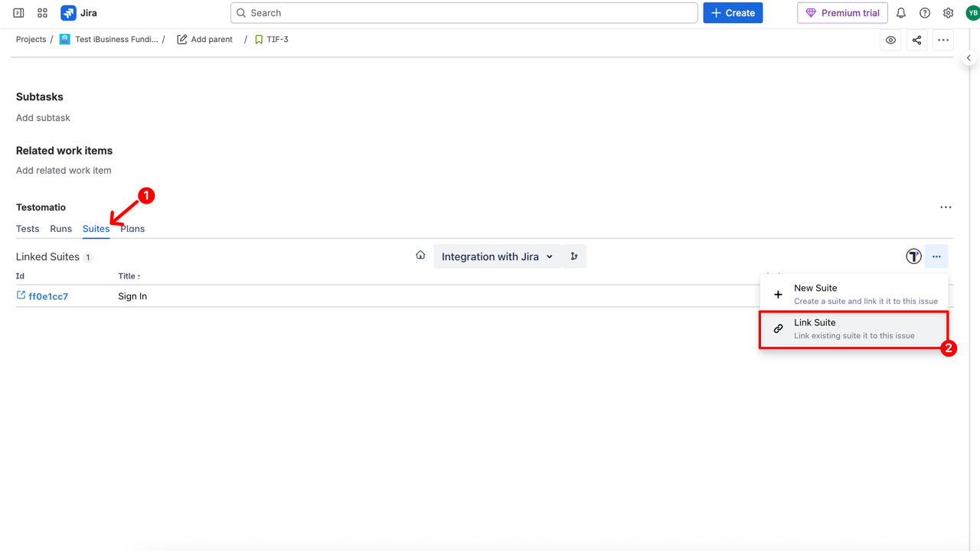
Task: Open Jira settings via the gear icon
Action: click(948, 13)
